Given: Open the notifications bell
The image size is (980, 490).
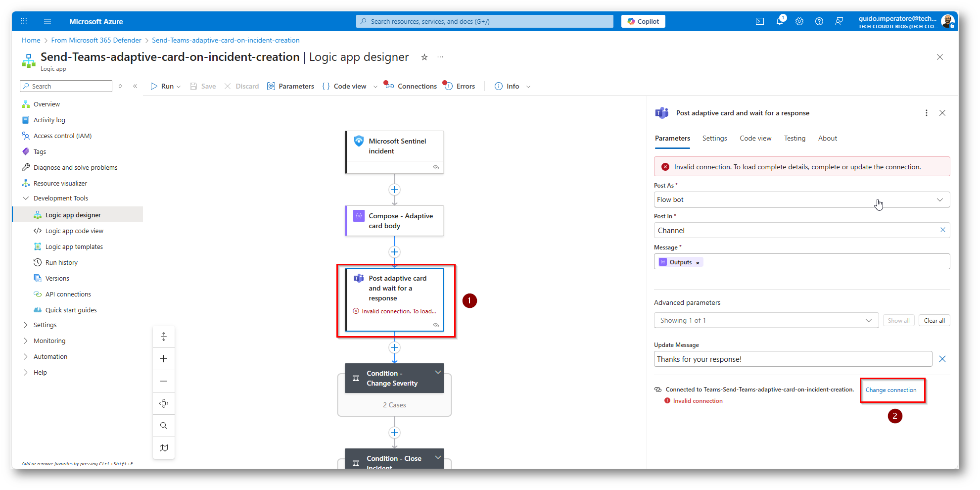Looking at the screenshot, I should pos(780,21).
